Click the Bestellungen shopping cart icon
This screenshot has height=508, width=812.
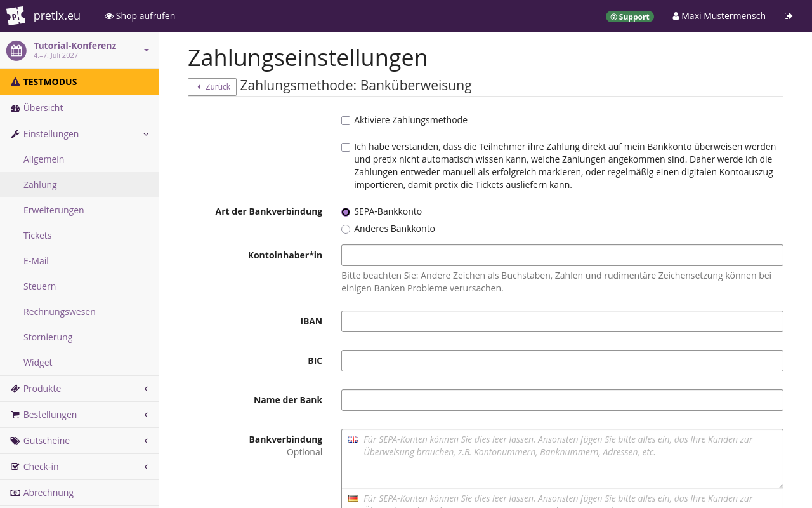point(15,415)
